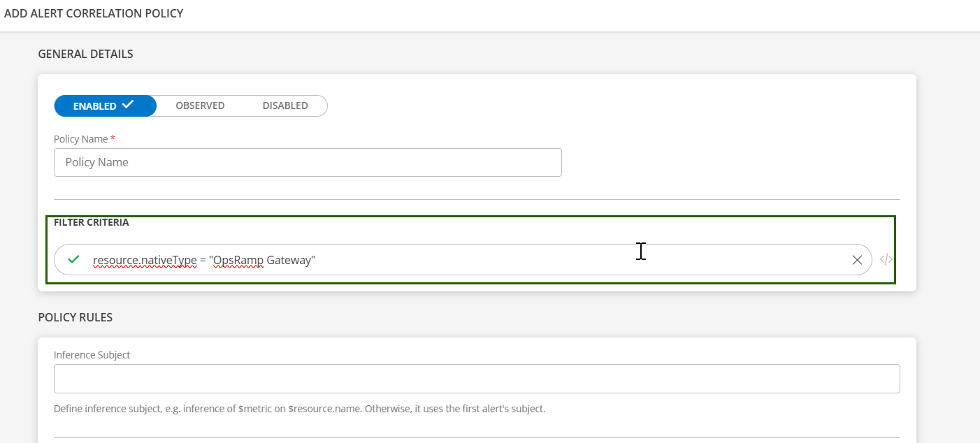The image size is (980, 443).
Task: Click the Policy Name field label
Action: click(x=80, y=139)
